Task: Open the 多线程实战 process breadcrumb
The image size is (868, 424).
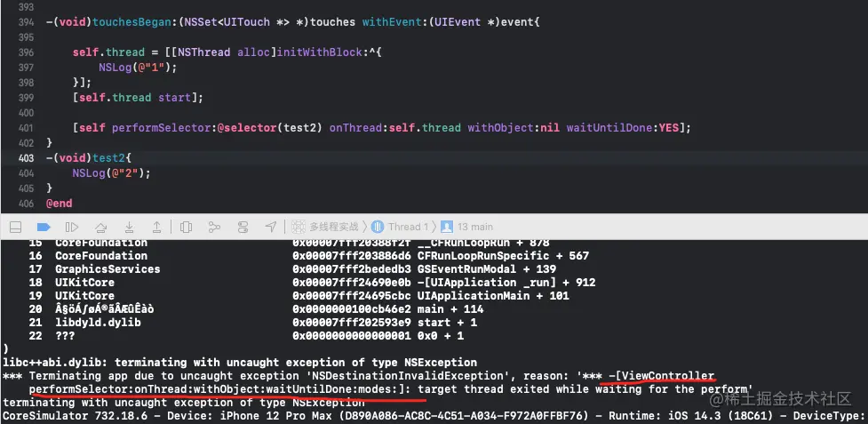Action: 326,227
